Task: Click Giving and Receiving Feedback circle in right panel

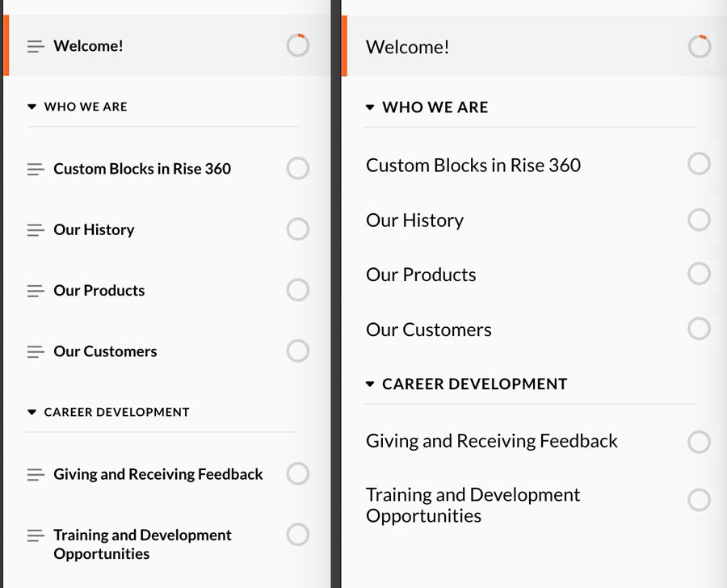Action: click(699, 441)
